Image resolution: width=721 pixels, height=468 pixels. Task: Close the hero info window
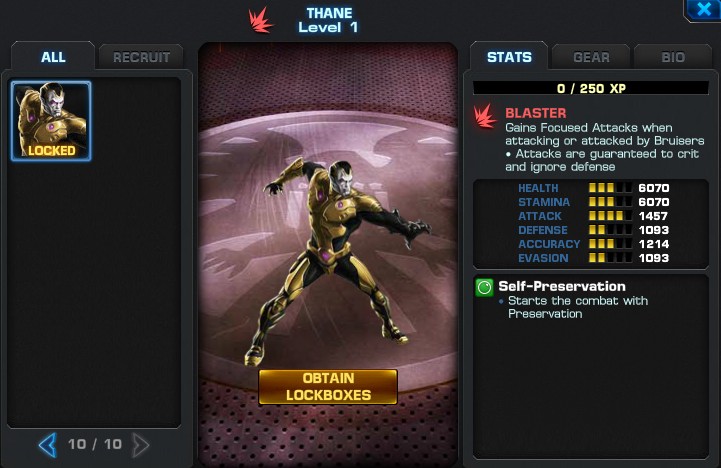point(703,9)
